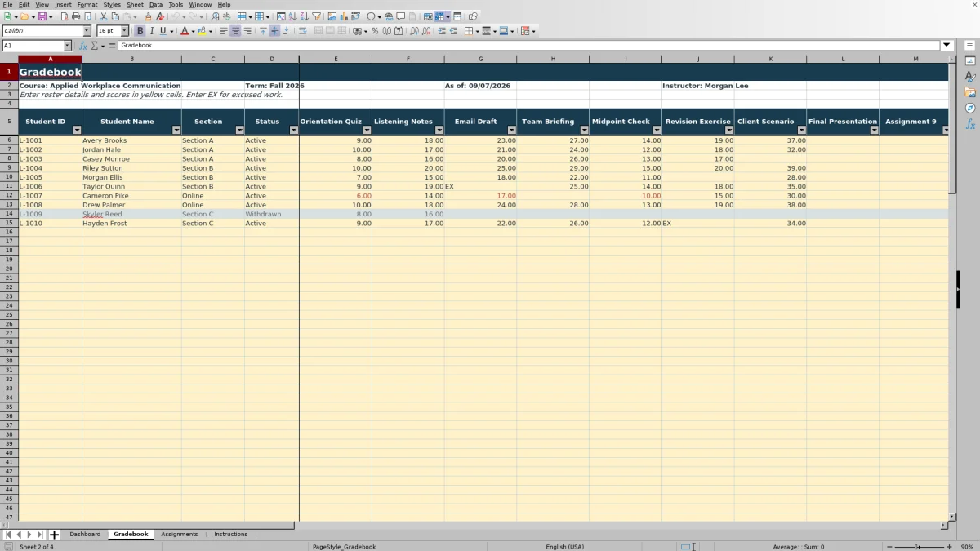Click the Add new sheet plus icon
The image size is (980, 551).
54,535
